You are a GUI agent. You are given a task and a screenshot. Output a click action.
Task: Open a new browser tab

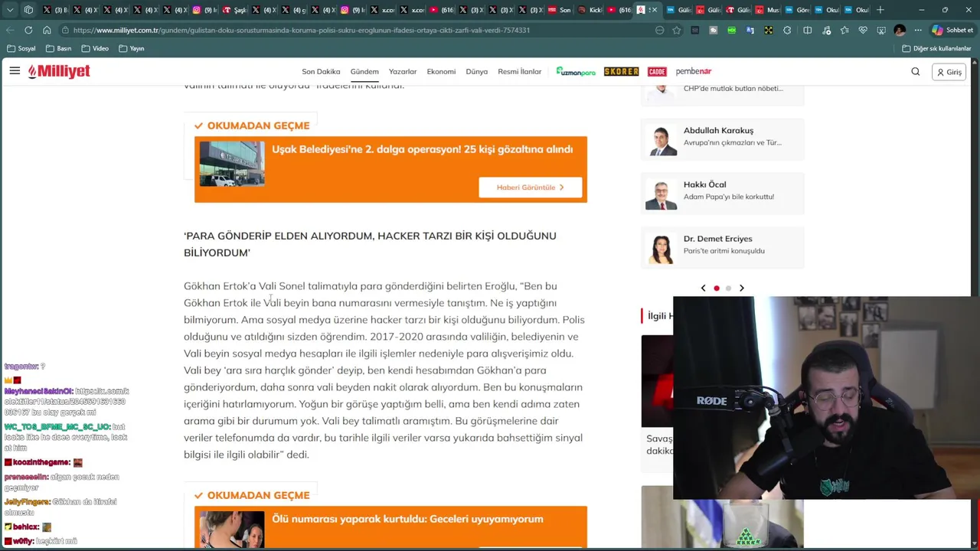880,10
